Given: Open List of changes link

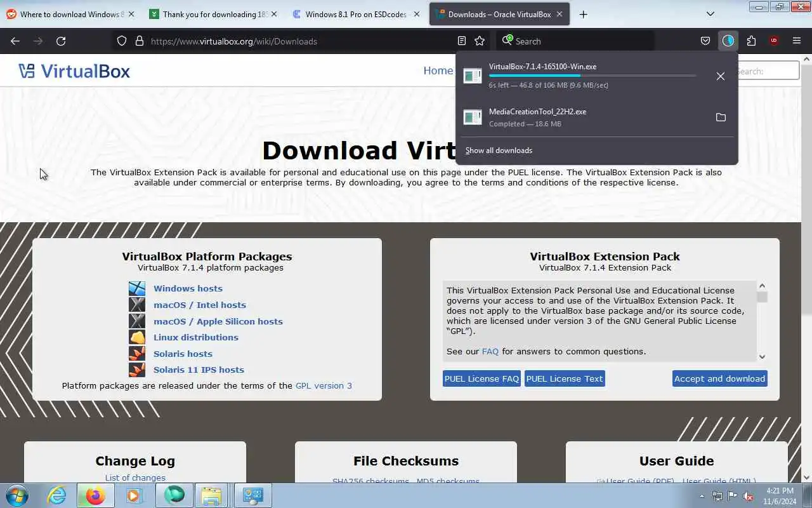Looking at the screenshot, I should [x=135, y=478].
